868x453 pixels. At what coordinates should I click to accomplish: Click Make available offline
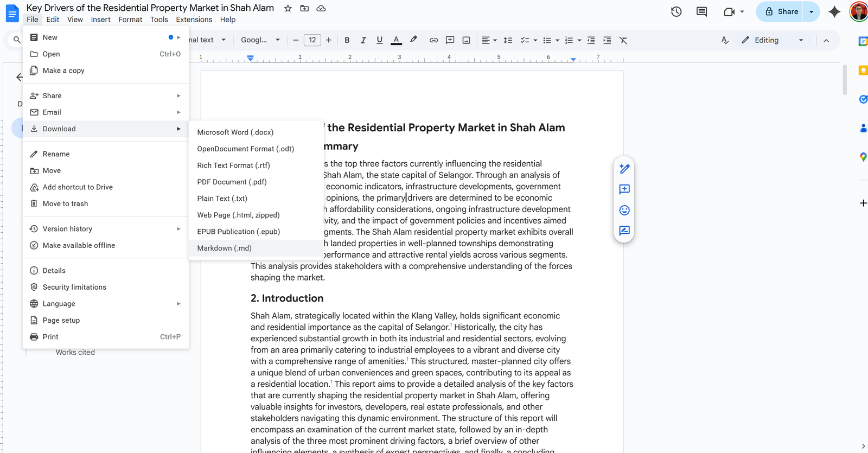tap(106, 246)
